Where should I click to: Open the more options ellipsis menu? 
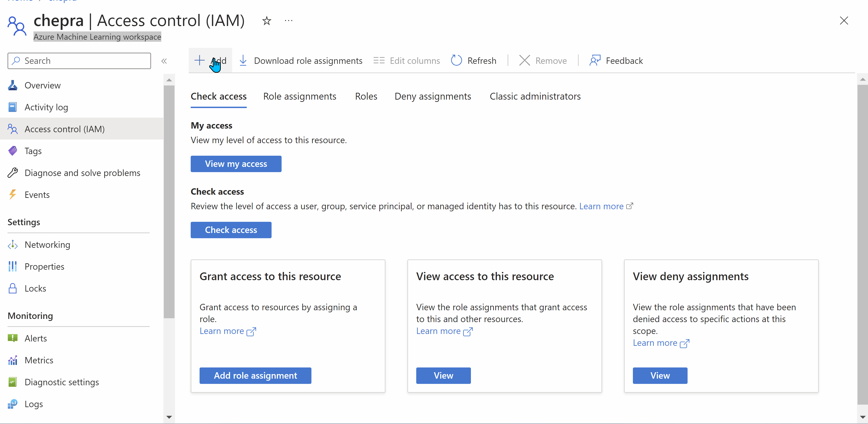click(x=288, y=21)
